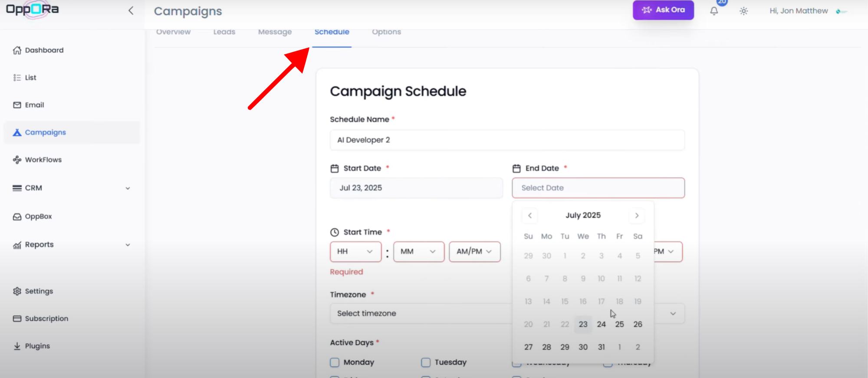Click the notification bell icon
This screenshot has width=868, height=378.
click(714, 11)
